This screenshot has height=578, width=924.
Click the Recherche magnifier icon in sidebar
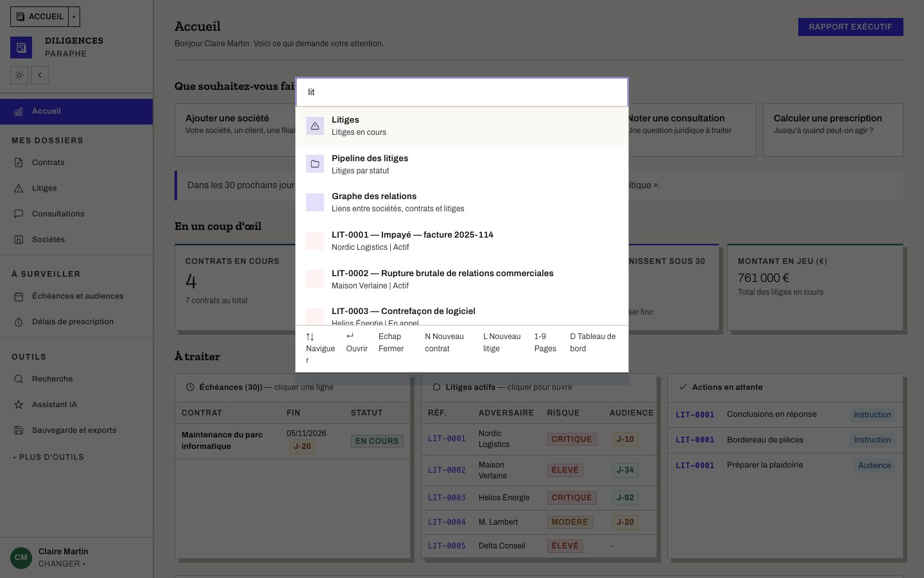click(x=19, y=379)
